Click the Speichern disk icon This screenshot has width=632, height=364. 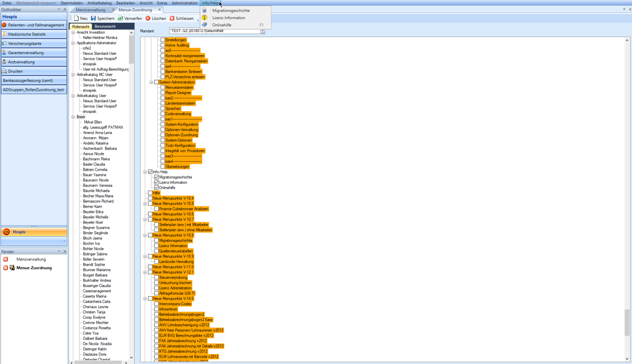[94, 18]
